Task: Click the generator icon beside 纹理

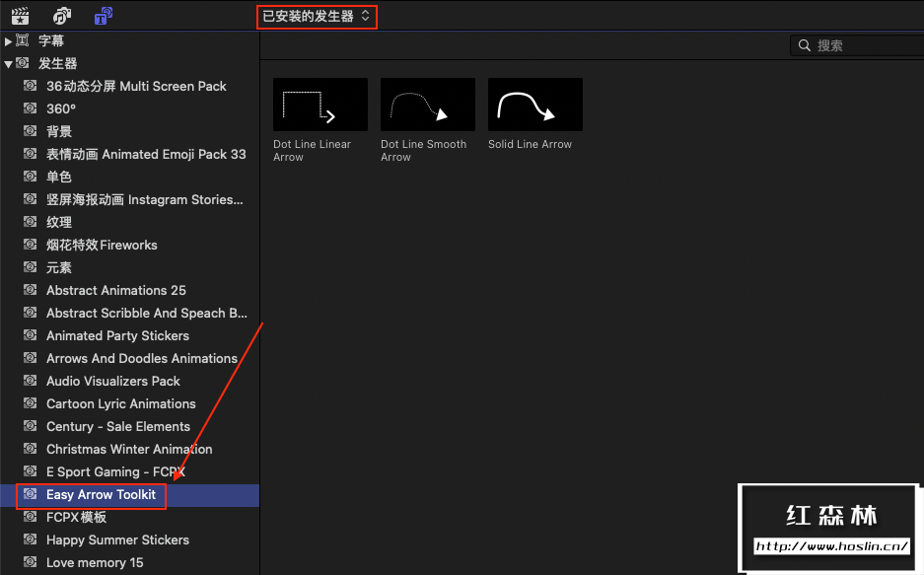Action: (x=30, y=222)
